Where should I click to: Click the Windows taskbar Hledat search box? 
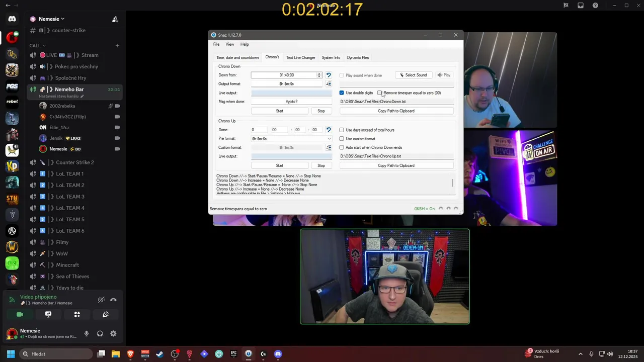point(56,354)
